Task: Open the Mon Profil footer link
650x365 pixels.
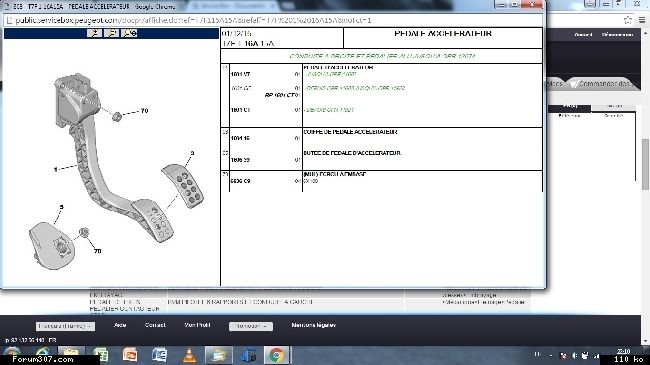Action: [x=197, y=325]
